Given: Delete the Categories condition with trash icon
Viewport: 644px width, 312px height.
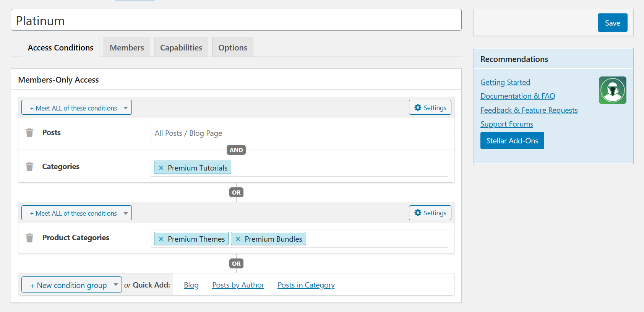Looking at the screenshot, I should coord(29,166).
